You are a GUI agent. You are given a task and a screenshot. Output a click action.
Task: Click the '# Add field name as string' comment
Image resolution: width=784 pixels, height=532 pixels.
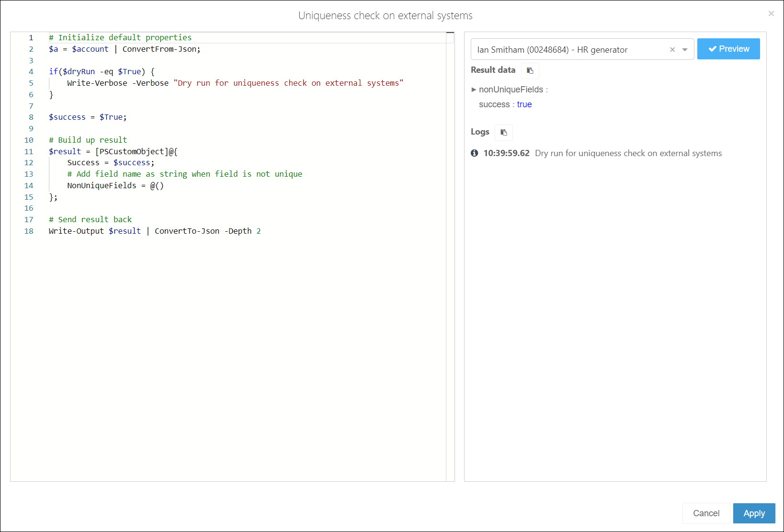[184, 174]
